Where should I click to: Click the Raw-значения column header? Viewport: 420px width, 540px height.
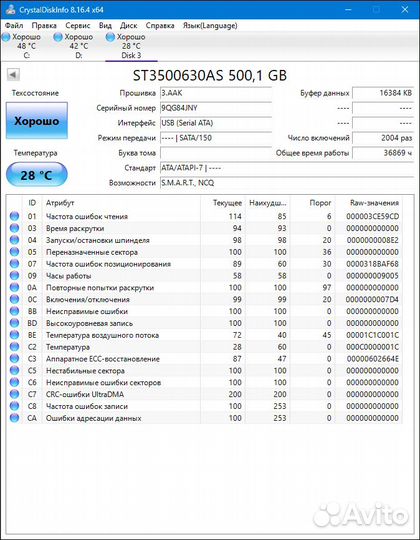coord(369,203)
